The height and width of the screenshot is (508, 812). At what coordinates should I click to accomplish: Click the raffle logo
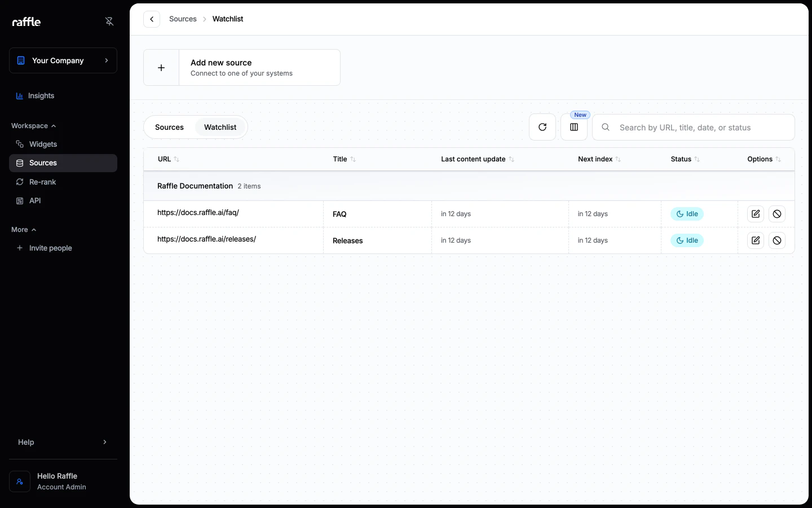(x=27, y=21)
